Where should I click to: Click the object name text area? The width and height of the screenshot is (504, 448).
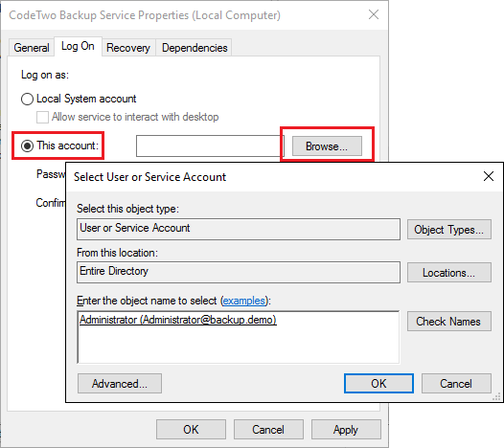click(x=239, y=337)
